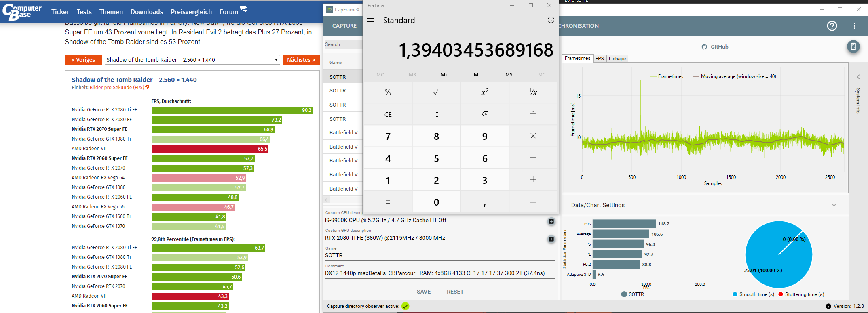Screen dimensions: 868x313
Task: Open Bilder pro Sekunde (FPS) link
Action: pos(119,88)
